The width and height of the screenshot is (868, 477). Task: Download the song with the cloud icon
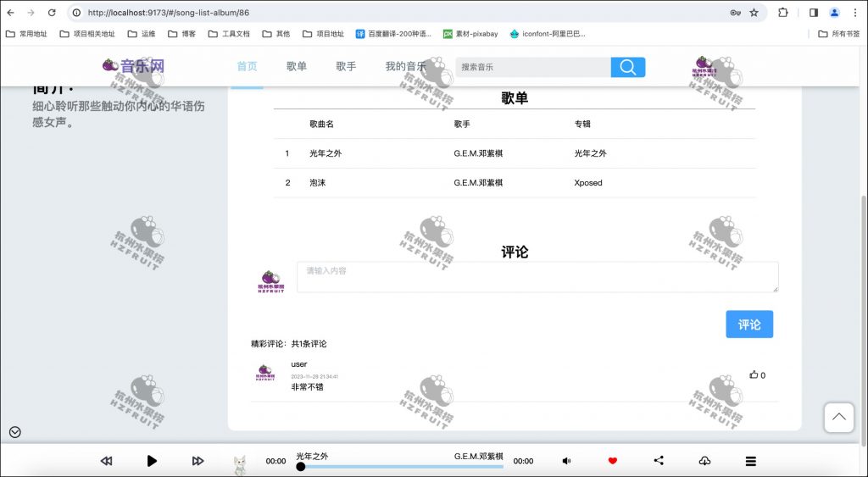click(x=704, y=460)
